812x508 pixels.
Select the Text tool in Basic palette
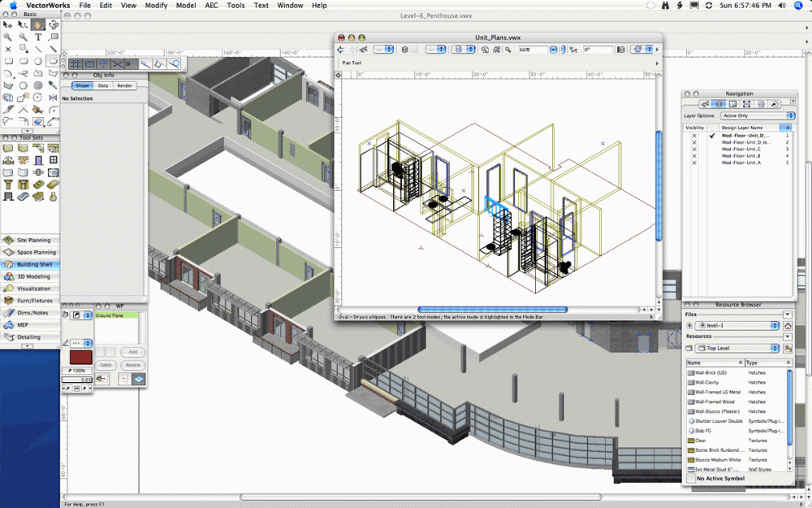click(38, 37)
